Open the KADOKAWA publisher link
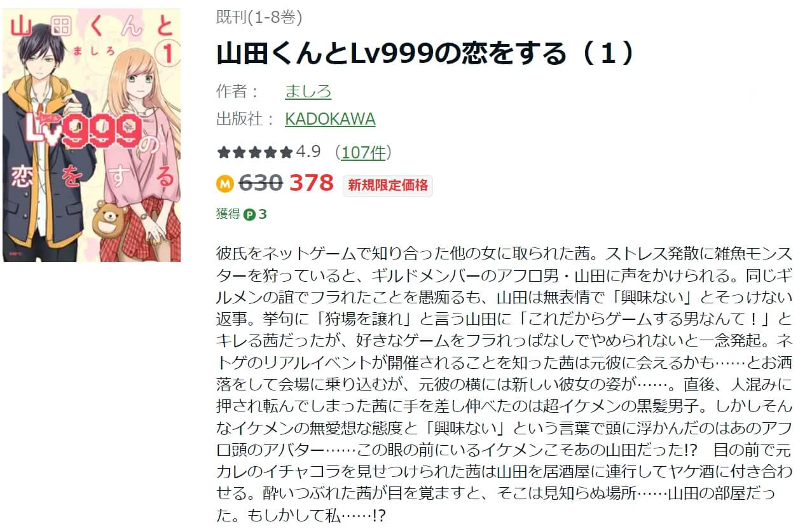812x531 pixels. 330,119
